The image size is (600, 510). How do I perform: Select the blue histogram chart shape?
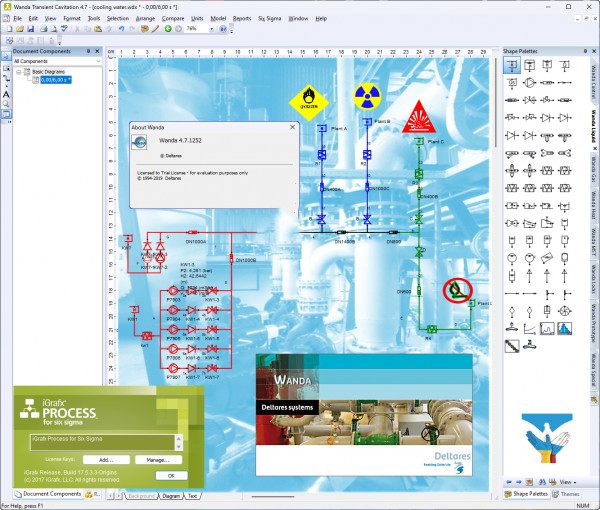565,329
